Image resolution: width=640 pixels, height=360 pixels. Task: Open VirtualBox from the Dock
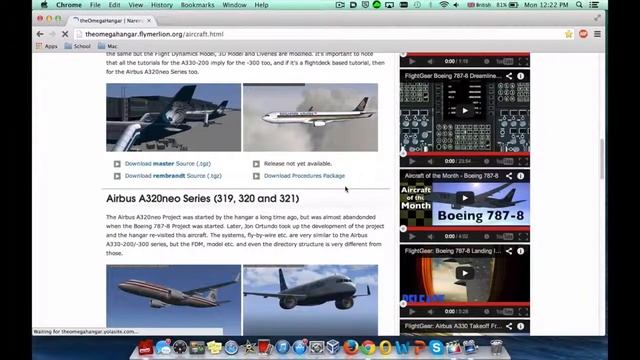click(x=333, y=347)
